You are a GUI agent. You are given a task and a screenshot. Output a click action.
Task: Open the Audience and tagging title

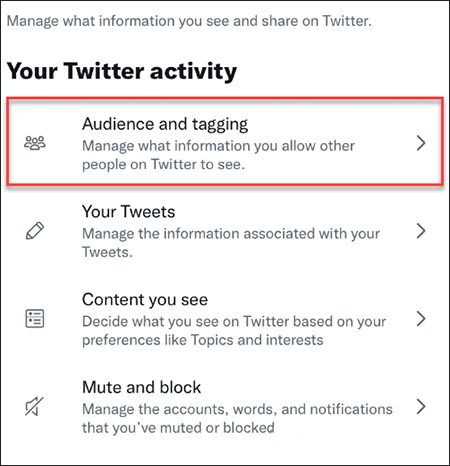pos(165,124)
